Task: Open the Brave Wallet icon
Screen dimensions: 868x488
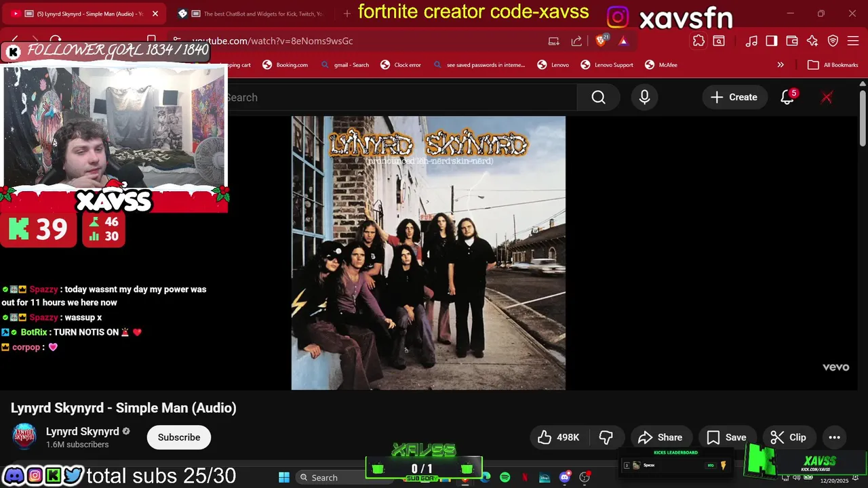Action: [x=792, y=41]
